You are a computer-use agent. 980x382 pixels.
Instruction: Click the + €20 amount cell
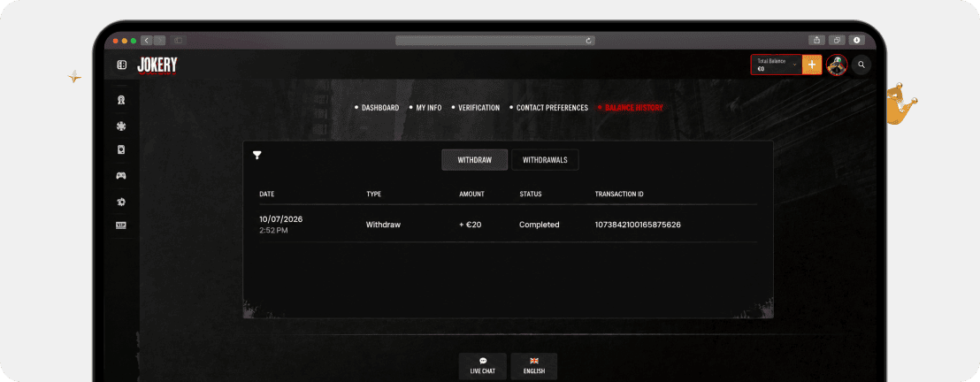471,225
